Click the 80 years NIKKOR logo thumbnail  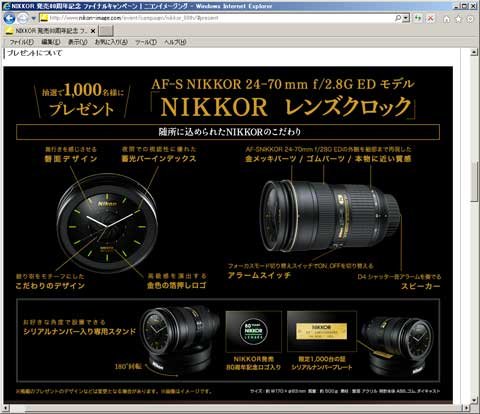254,332
